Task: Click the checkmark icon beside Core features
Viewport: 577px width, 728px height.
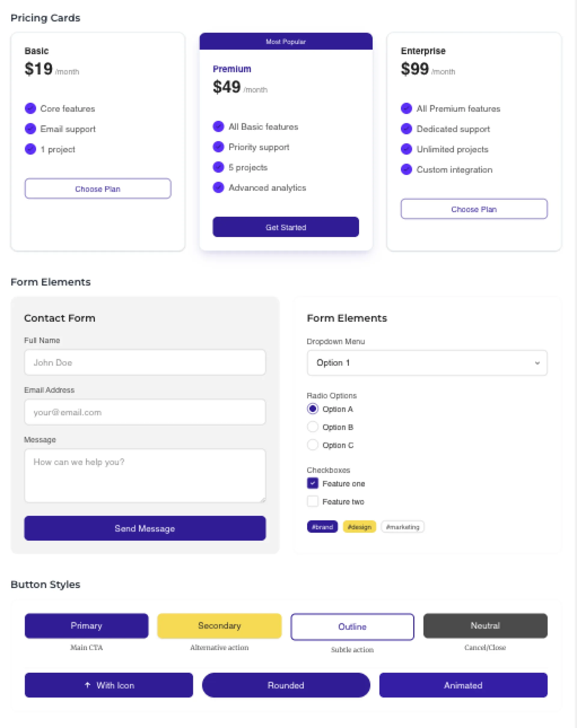Action: [x=30, y=108]
